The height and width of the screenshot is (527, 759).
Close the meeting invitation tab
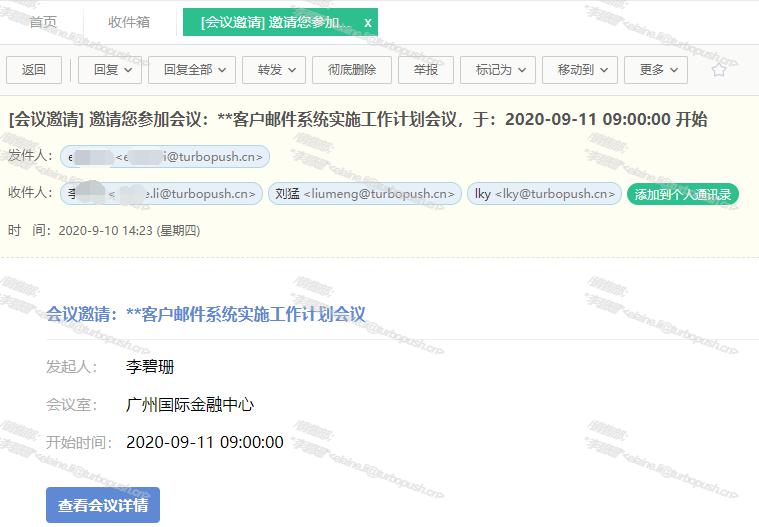pyautogui.click(x=367, y=22)
